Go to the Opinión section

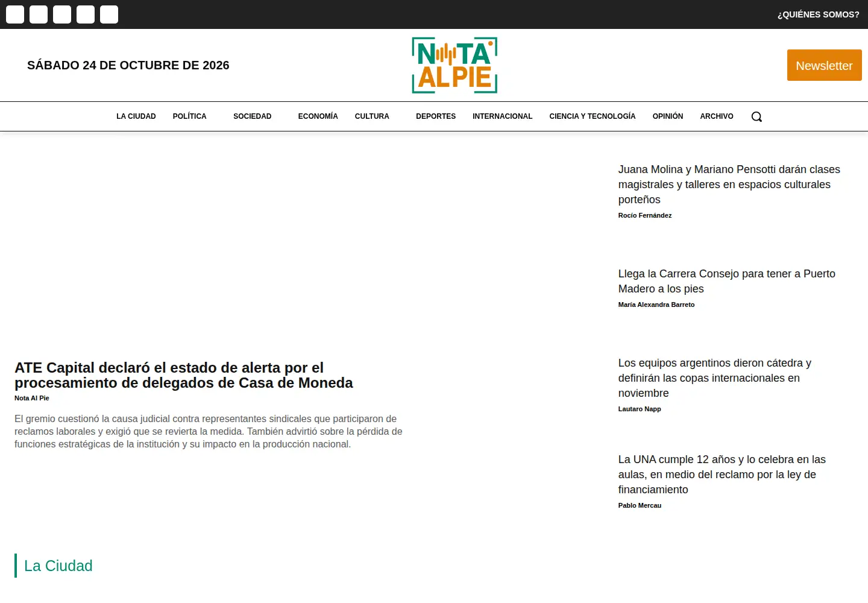click(668, 116)
